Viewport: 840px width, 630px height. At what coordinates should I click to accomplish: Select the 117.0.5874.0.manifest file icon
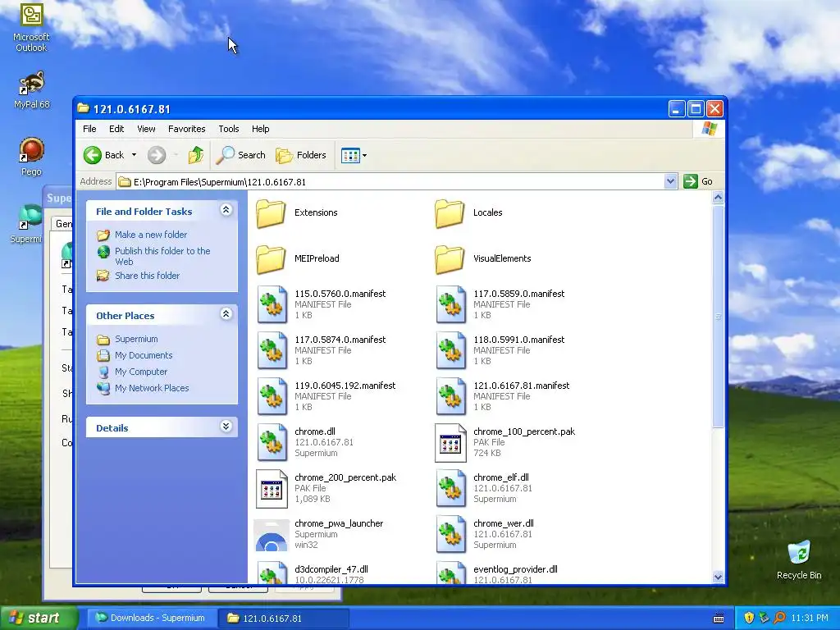[x=272, y=350]
